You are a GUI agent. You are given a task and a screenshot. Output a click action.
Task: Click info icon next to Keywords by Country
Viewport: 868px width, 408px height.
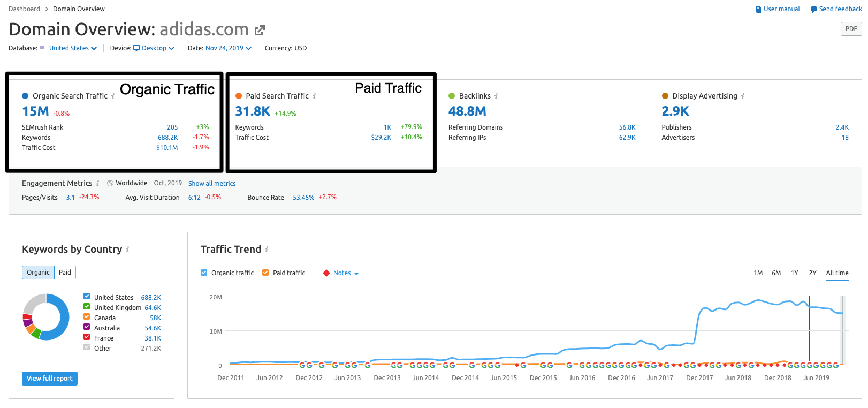[x=127, y=250]
